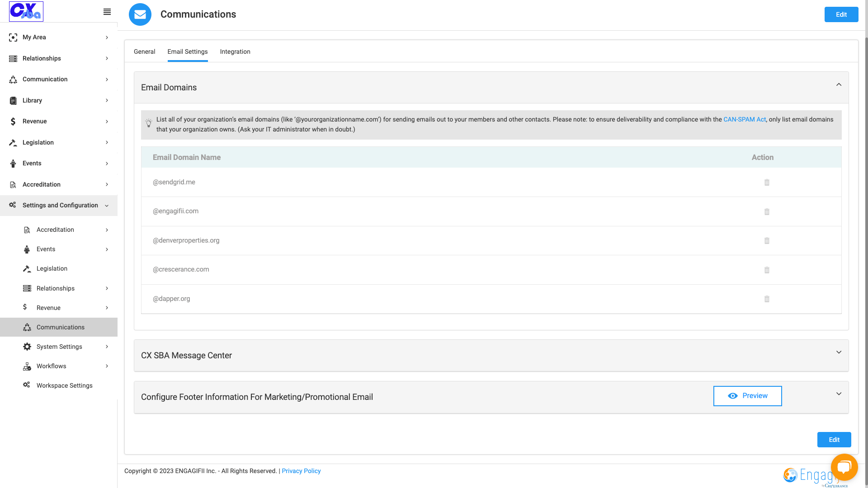The height and width of the screenshot is (488, 868).
Task: Expand the CX SBA Message Center section
Action: 839,352
